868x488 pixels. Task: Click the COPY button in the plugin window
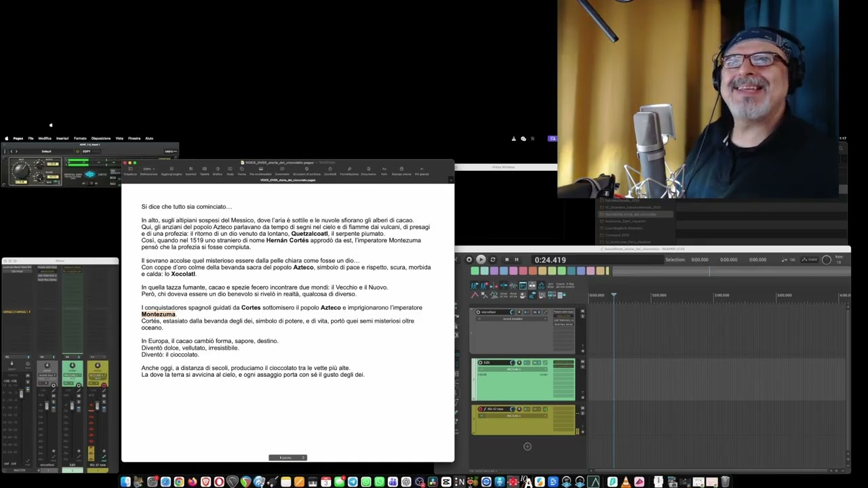click(x=87, y=151)
